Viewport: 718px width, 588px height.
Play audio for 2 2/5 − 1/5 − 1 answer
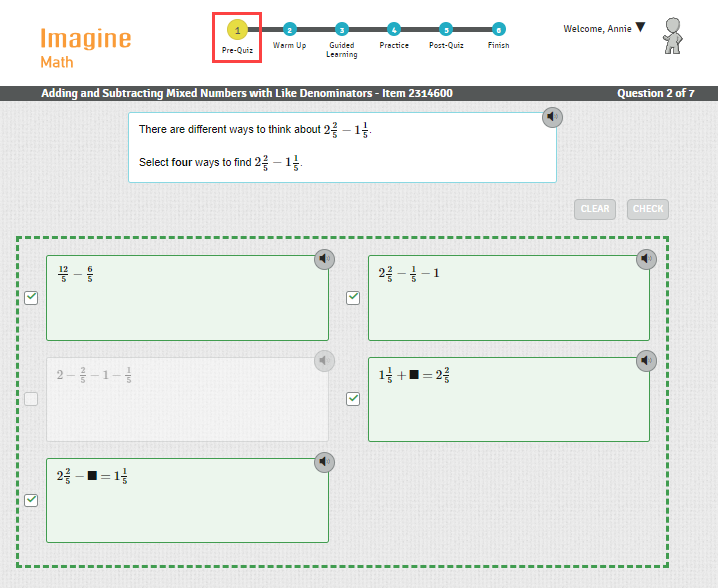(x=646, y=260)
